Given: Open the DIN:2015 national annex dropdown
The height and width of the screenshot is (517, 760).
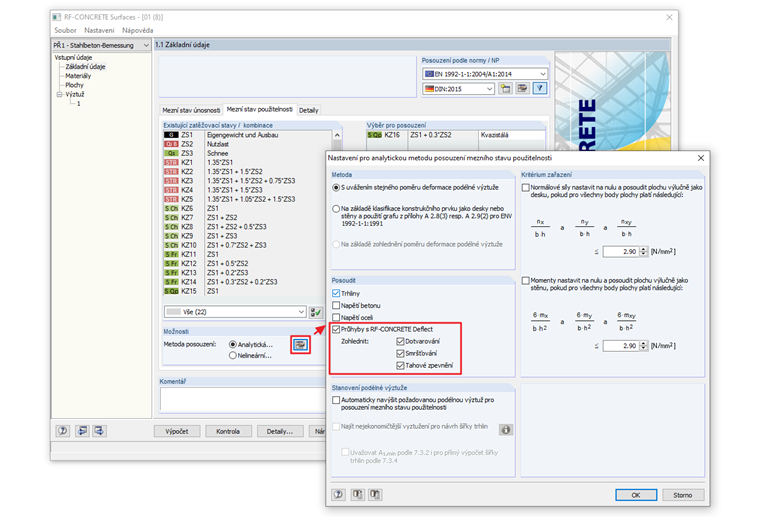Looking at the screenshot, I should tap(490, 89).
